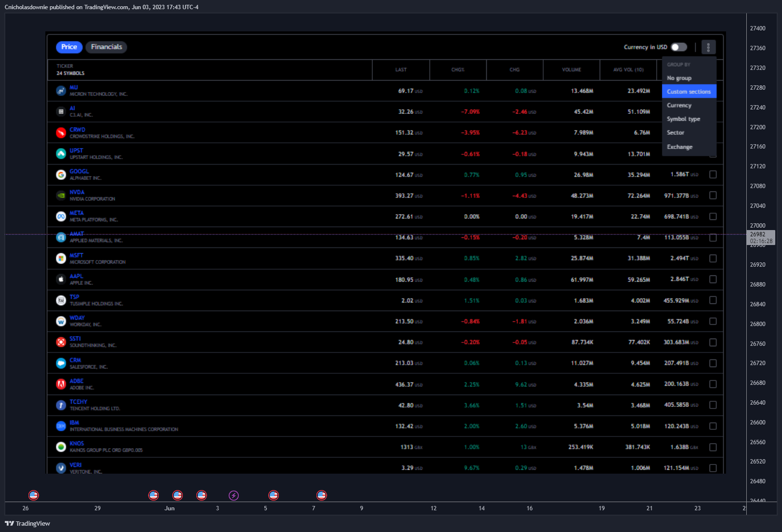Click the Upstart UPST logo icon
This screenshot has width=782, height=532.
click(x=61, y=154)
